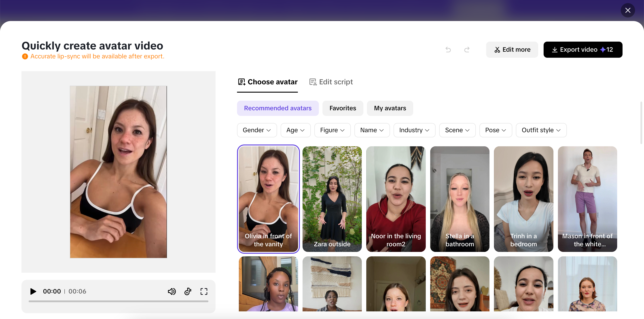
Task: Click the TikTok icon in the player
Action: point(188,291)
